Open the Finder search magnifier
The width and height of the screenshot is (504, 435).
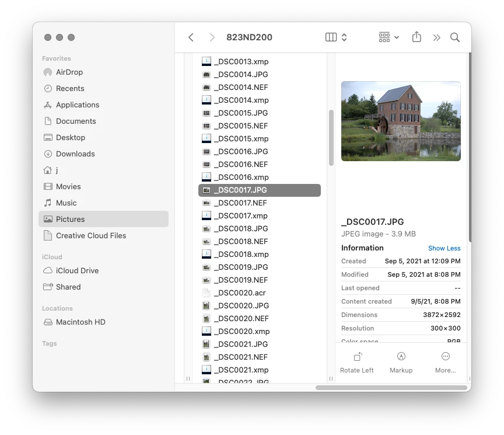click(x=455, y=37)
